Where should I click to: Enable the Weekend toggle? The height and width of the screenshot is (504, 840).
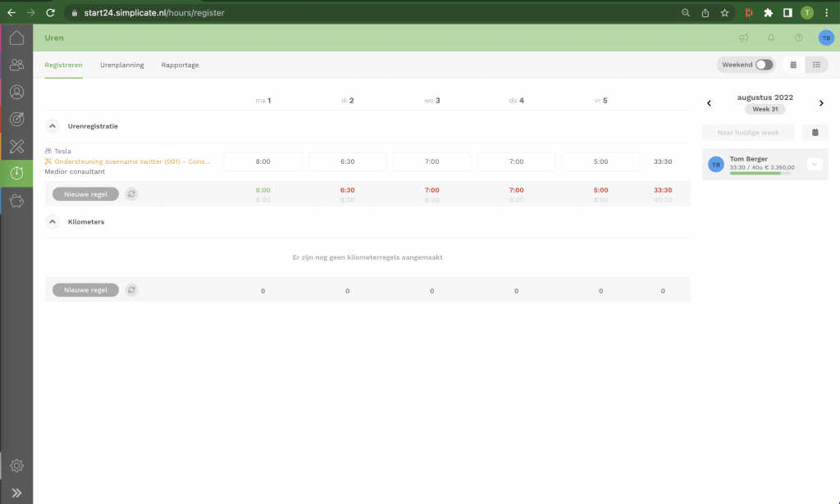tap(763, 65)
